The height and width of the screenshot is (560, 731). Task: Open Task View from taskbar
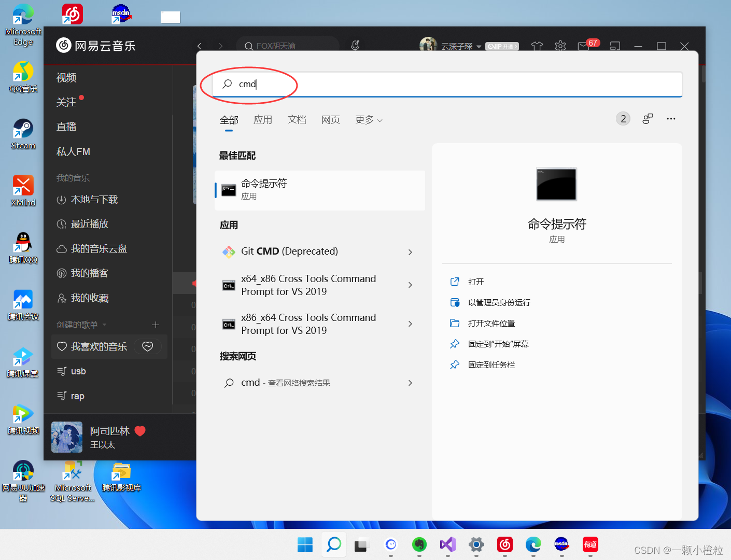point(361,545)
